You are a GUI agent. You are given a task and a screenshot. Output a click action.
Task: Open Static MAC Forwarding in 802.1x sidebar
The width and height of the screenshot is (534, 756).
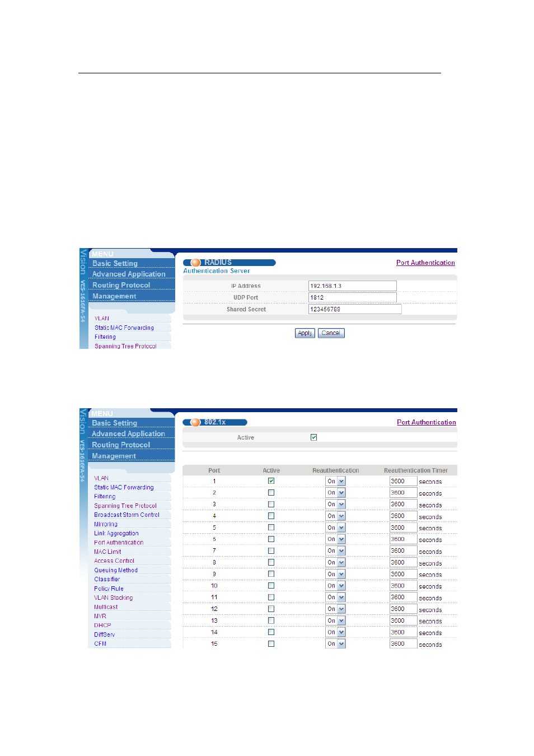point(124,487)
